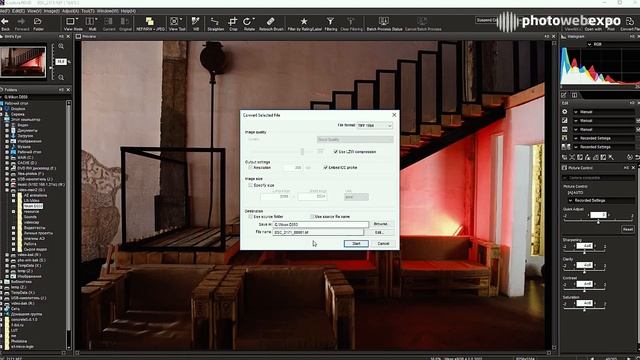Click the Bird's Eye thumbnail image
This screenshot has height=360, width=640.
coord(24,62)
